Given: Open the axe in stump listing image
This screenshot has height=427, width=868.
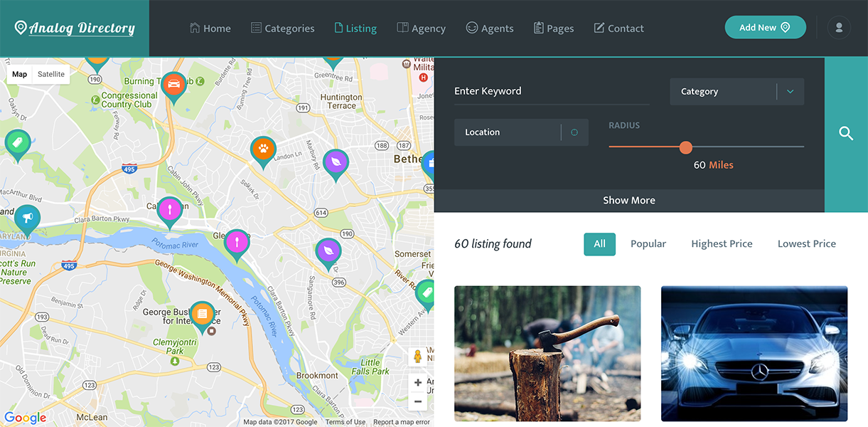Looking at the screenshot, I should click(547, 354).
